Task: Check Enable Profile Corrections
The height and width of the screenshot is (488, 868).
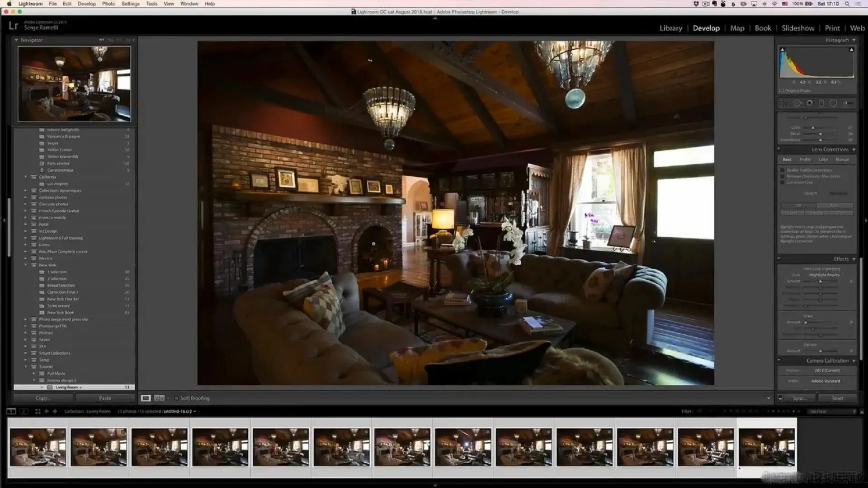Action: [x=783, y=170]
